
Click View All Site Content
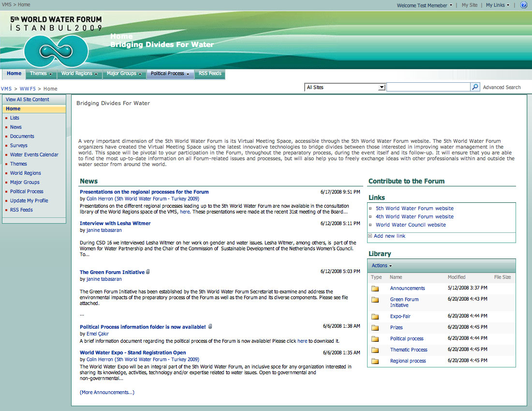point(28,100)
